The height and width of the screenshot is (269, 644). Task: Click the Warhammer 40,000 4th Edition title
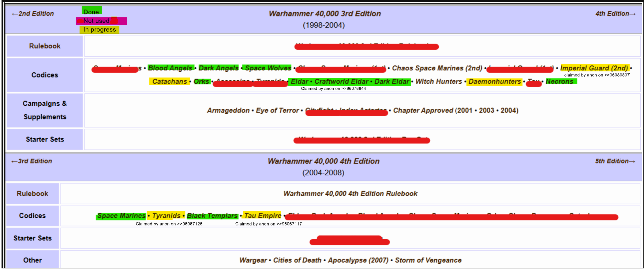coord(324,161)
